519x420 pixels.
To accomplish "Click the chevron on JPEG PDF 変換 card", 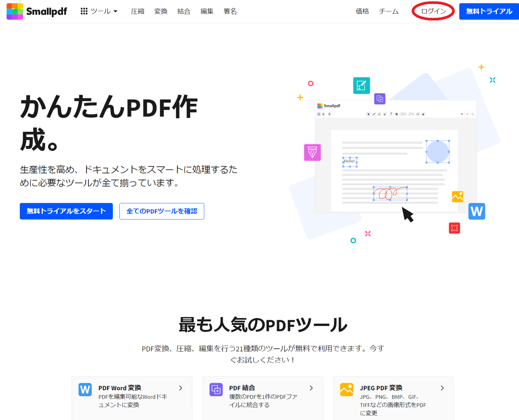I will click(442, 388).
